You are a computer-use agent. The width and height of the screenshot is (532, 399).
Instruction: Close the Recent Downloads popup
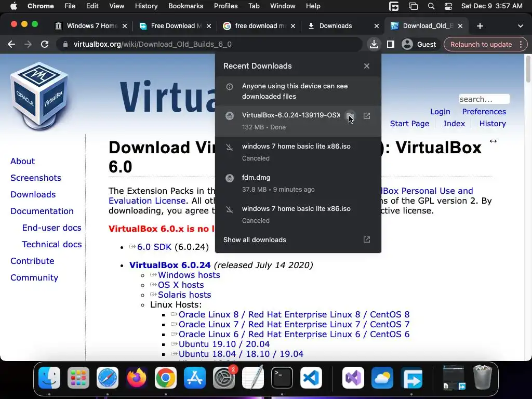point(366,66)
